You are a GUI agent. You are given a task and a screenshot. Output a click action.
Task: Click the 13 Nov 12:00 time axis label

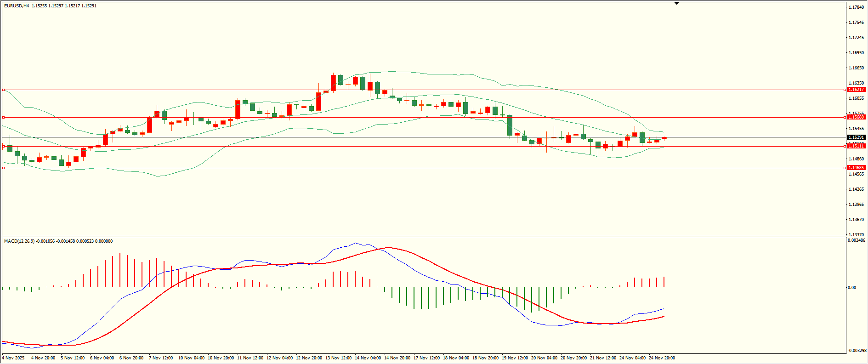338,358
